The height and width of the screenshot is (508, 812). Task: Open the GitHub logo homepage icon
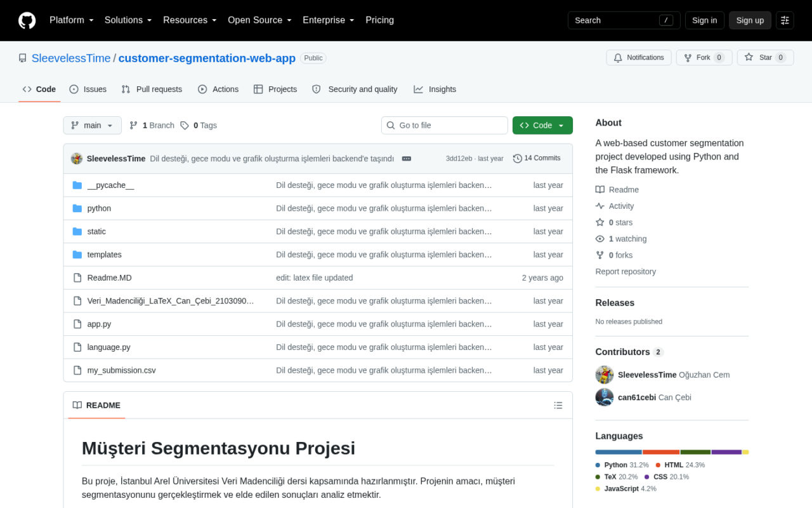[x=27, y=20]
